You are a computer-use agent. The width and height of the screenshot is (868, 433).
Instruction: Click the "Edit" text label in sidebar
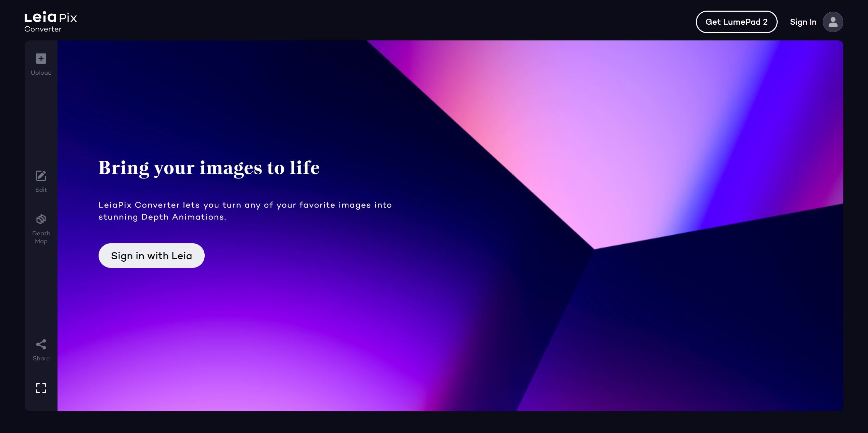pos(41,190)
